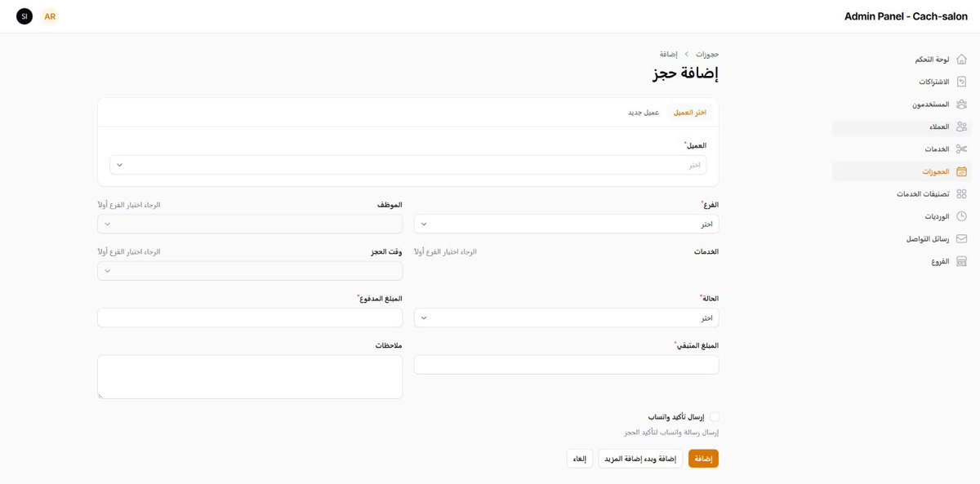Open the الحالة status dropdown
The width and height of the screenshot is (980, 484).
(x=567, y=317)
